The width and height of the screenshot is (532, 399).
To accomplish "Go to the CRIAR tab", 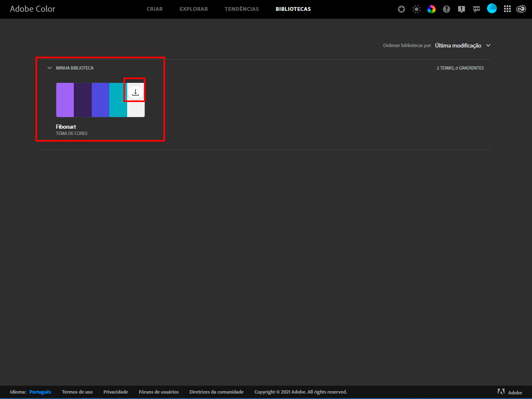I will pyautogui.click(x=155, y=9).
